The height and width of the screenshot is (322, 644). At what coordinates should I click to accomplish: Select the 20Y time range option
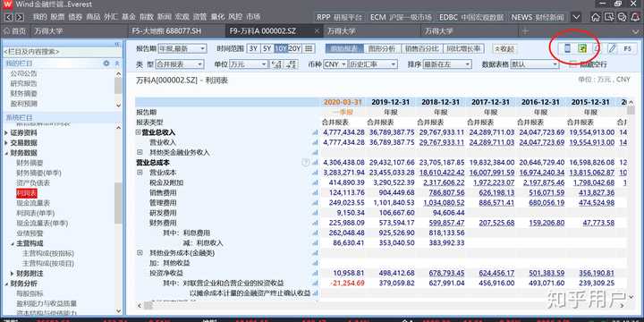(295, 48)
